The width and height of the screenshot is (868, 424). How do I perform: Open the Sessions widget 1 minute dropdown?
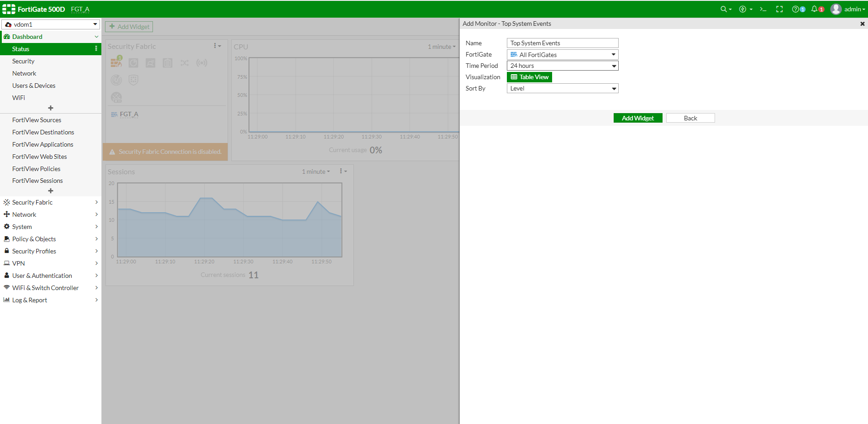[316, 172]
